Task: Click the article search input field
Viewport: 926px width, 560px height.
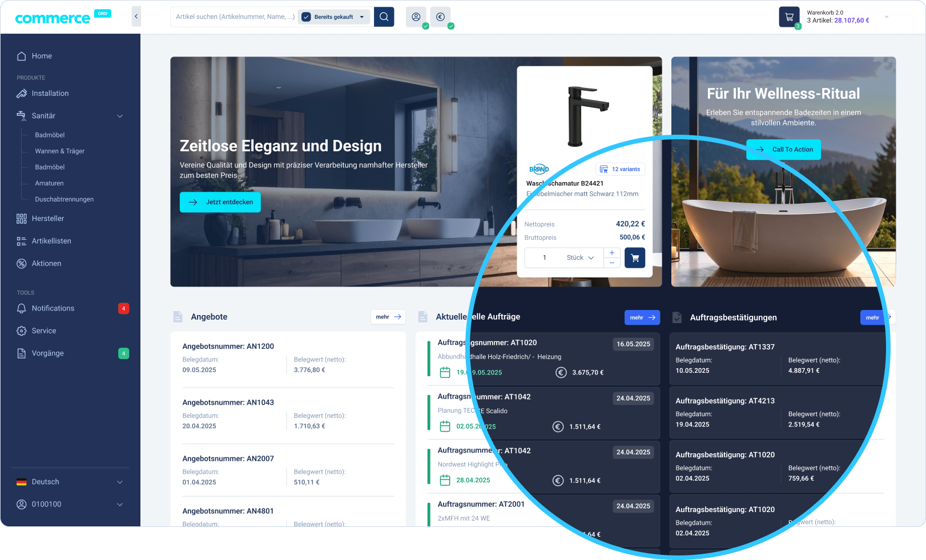Action: point(235,17)
